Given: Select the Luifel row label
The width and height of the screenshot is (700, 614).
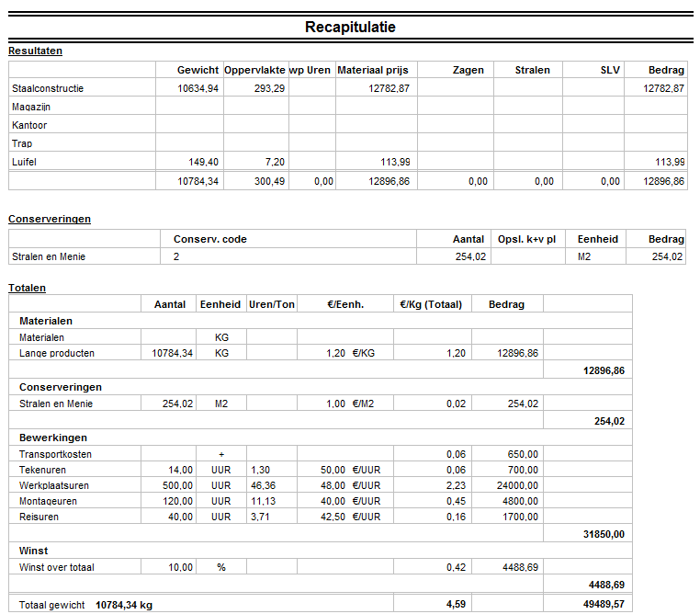Looking at the screenshot, I should (24, 162).
